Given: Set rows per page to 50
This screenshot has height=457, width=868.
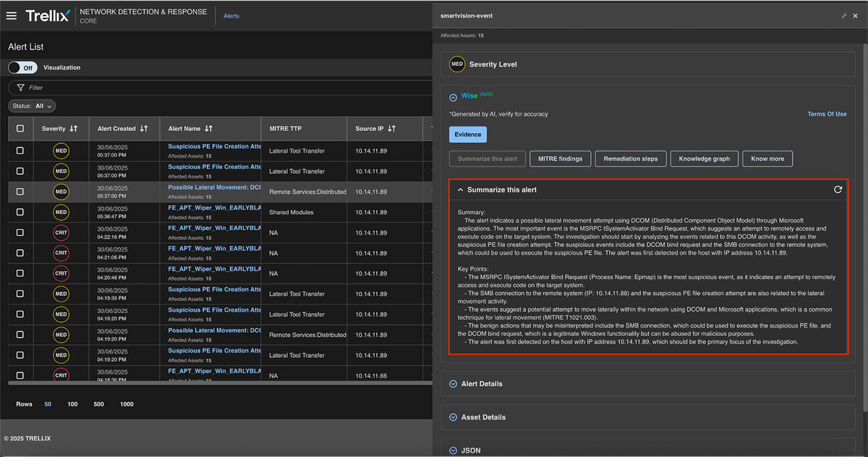Looking at the screenshot, I should point(48,404).
